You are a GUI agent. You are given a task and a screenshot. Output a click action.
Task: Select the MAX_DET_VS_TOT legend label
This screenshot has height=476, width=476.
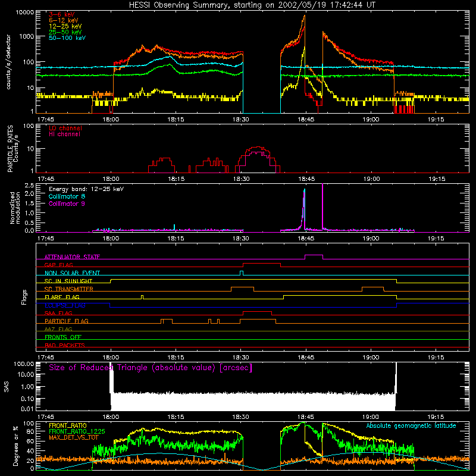[x=73, y=437]
